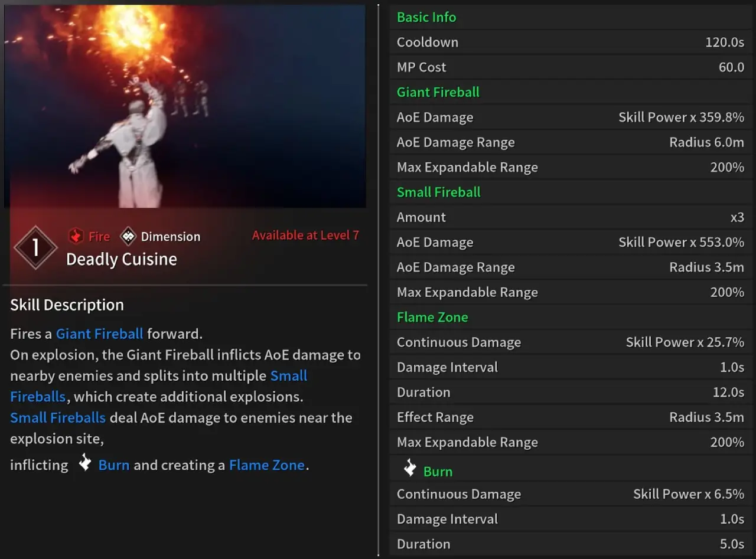This screenshot has width=756, height=559.
Task: Open the Giant Fireball link in description
Action: click(x=99, y=334)
